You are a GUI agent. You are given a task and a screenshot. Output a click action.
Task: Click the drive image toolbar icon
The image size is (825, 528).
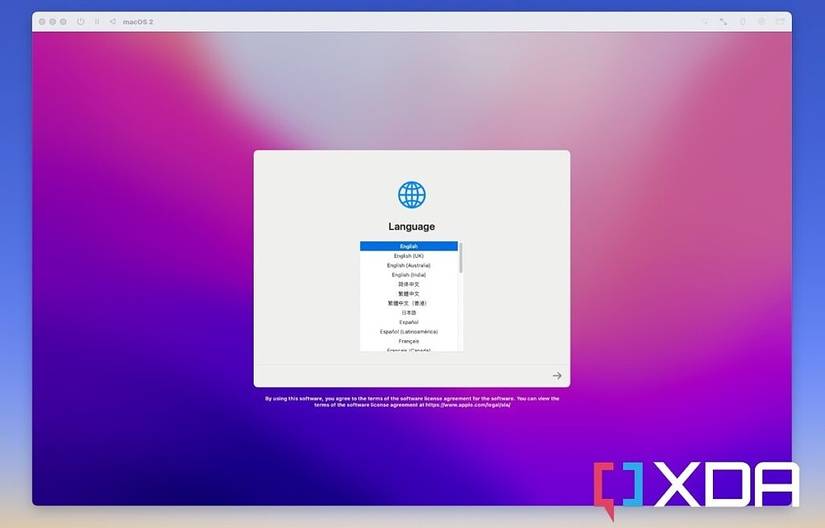761,22
